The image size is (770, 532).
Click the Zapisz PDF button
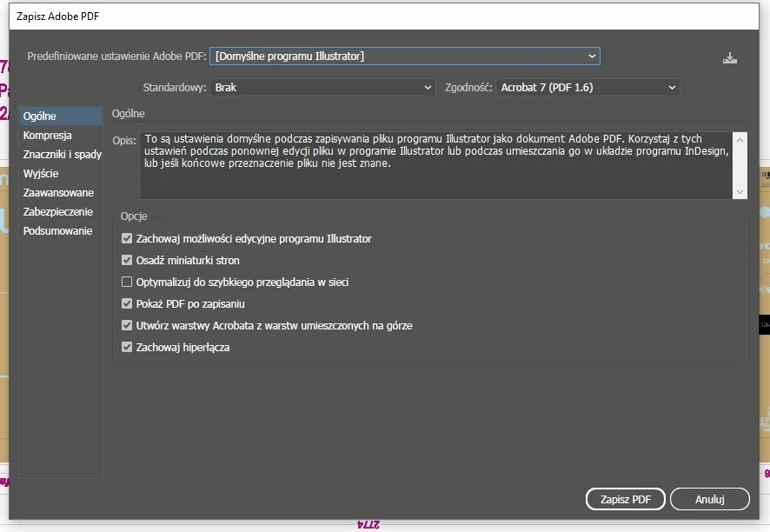(x=625, y=499)
